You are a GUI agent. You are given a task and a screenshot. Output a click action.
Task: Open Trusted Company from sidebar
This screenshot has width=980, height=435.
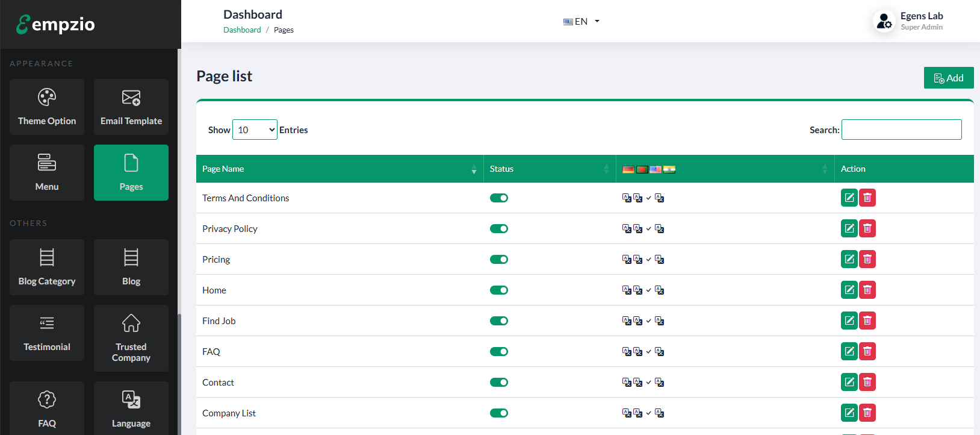pos(131,338)
